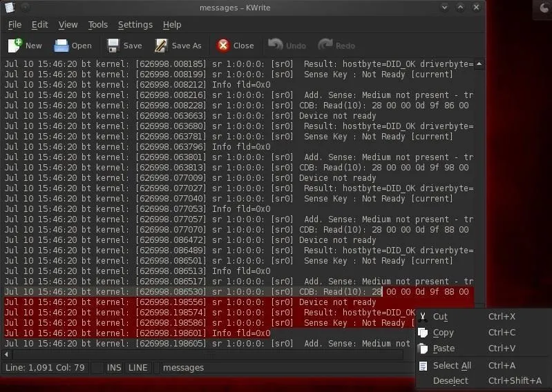
Task: Open the File menu
Action: click(x=15, y=25)
